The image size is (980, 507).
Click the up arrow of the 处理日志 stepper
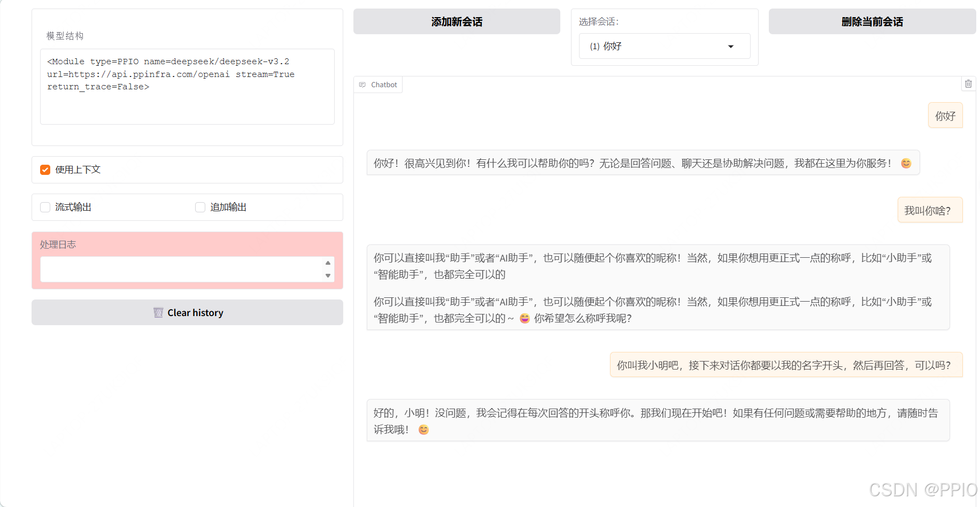point(328,263)
